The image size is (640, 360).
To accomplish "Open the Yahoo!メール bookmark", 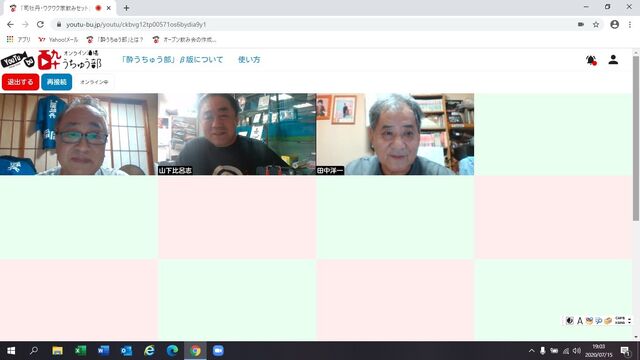I will point(58,40).
